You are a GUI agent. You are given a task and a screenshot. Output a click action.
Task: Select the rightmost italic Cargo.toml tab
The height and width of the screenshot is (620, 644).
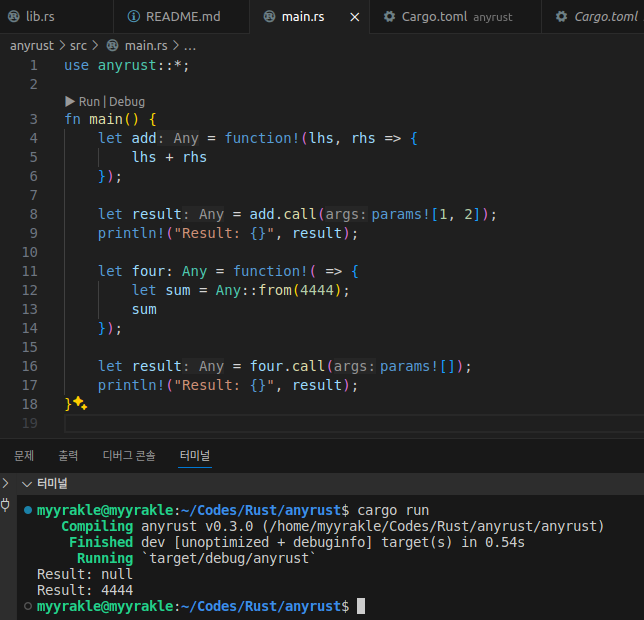[607, 17]
